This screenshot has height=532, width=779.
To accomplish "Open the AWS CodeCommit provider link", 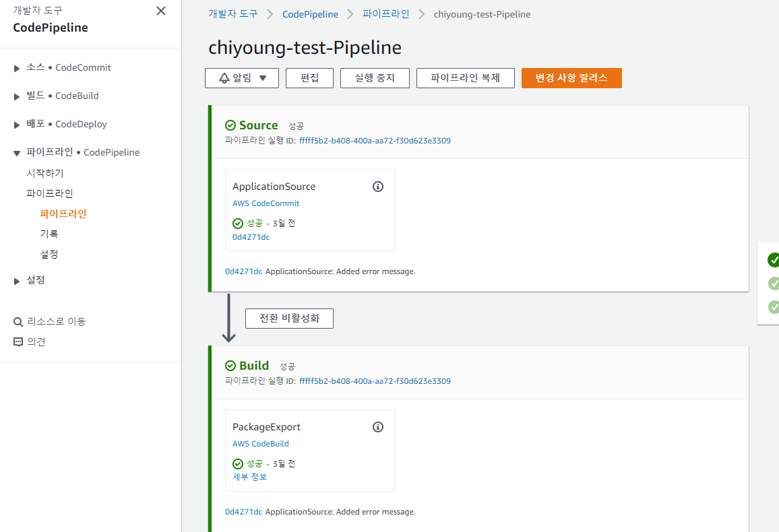I will (x=266, y=203).
